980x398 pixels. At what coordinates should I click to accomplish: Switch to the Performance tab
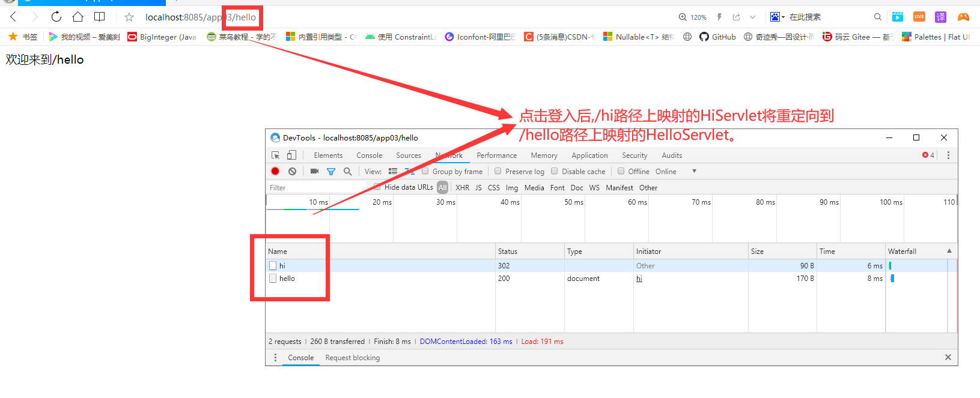coord(496,155)
